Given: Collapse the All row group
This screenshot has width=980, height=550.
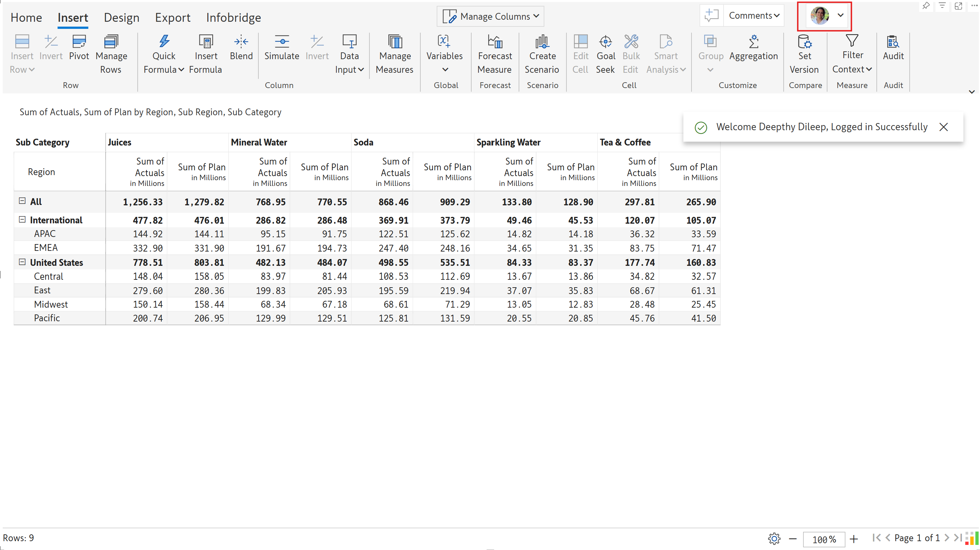Looking at the screenshot, I should pos(22,201).
